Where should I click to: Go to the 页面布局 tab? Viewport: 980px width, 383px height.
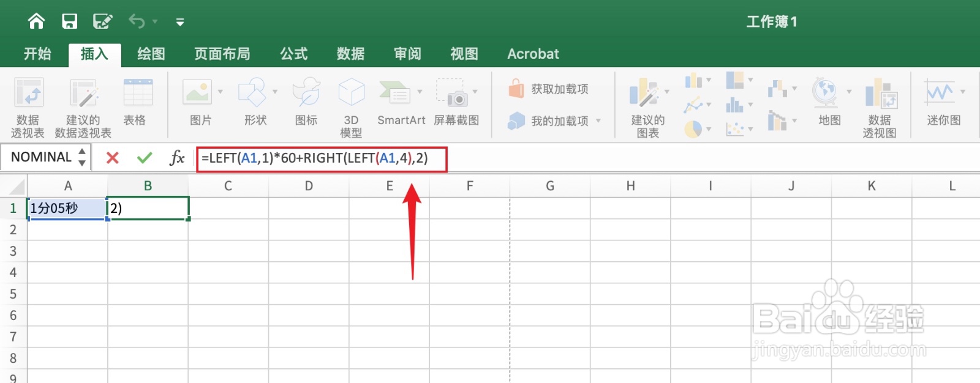coord(222,54)
